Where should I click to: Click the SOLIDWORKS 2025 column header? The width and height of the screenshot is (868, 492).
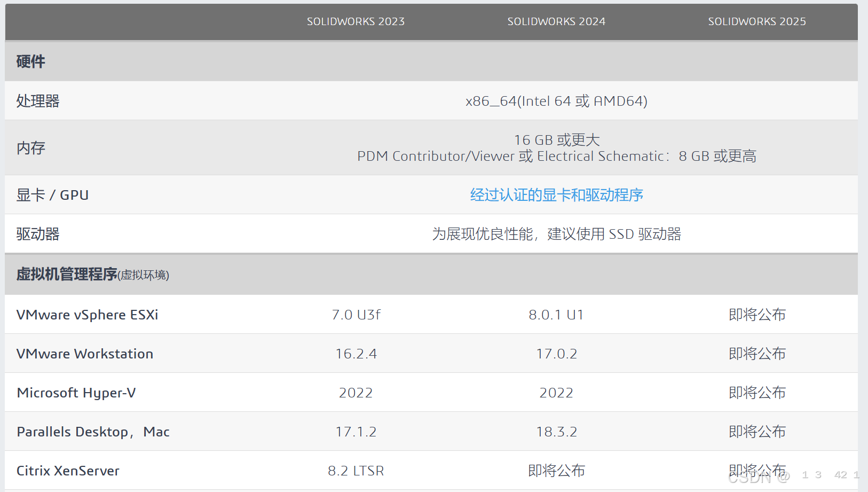pos(757,21)
